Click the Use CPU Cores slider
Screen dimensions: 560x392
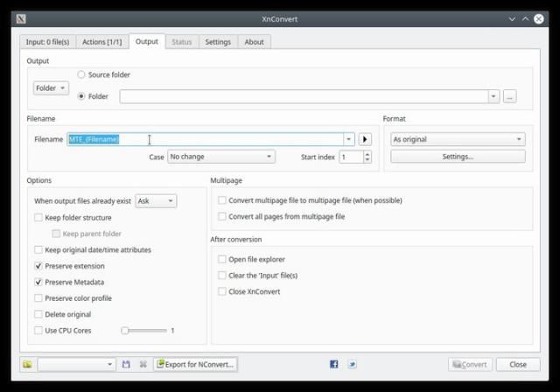click(x=144, y=331)
